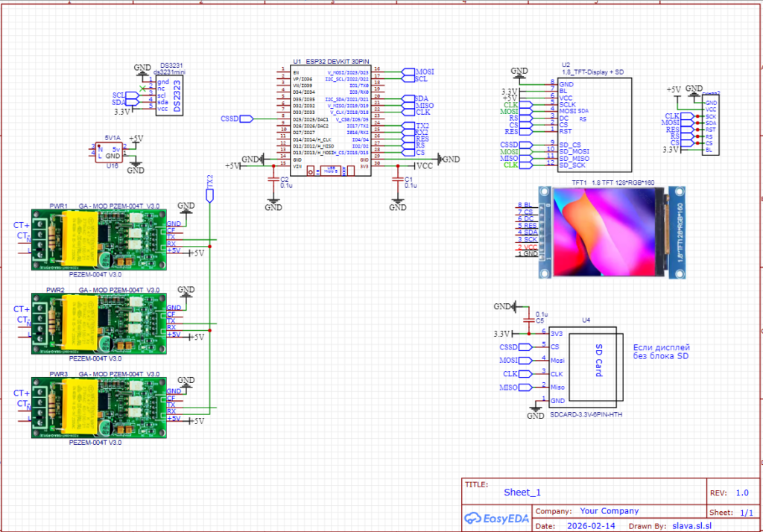Click the C5 capacitor above U4
The width and height of the screenshot is (763, 532).
[530, 319]
